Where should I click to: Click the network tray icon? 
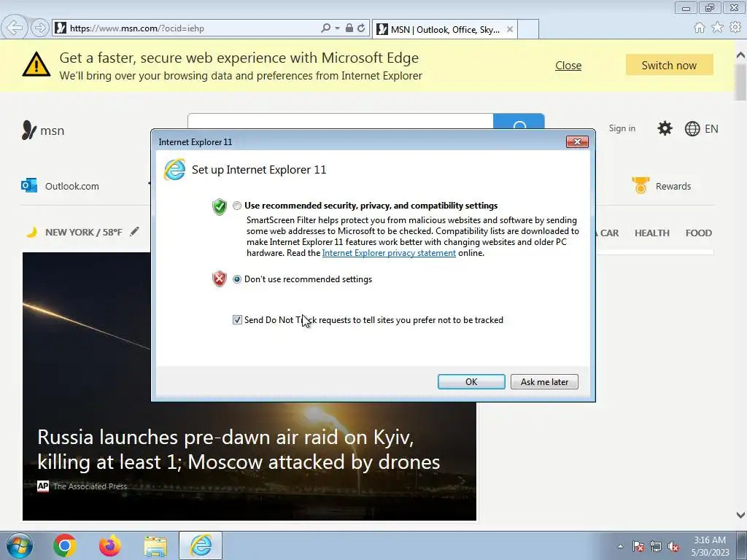coord(656,546)
